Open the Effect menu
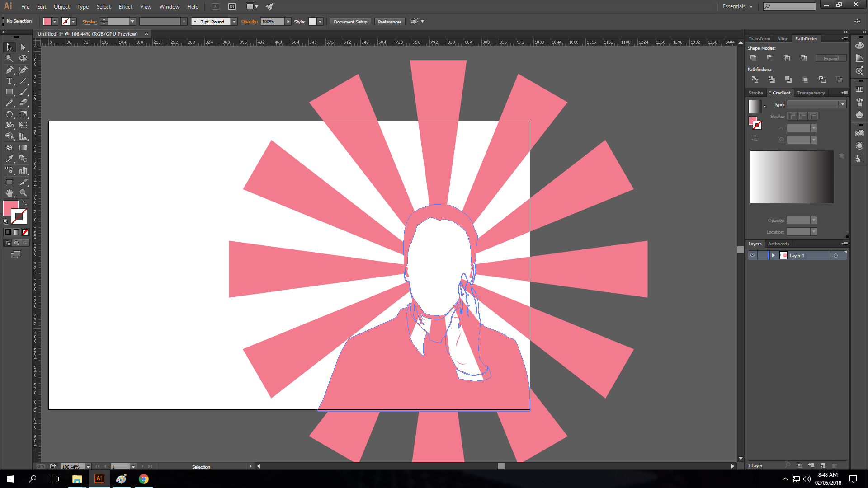The image size is (868, 488). pos(126,7)
